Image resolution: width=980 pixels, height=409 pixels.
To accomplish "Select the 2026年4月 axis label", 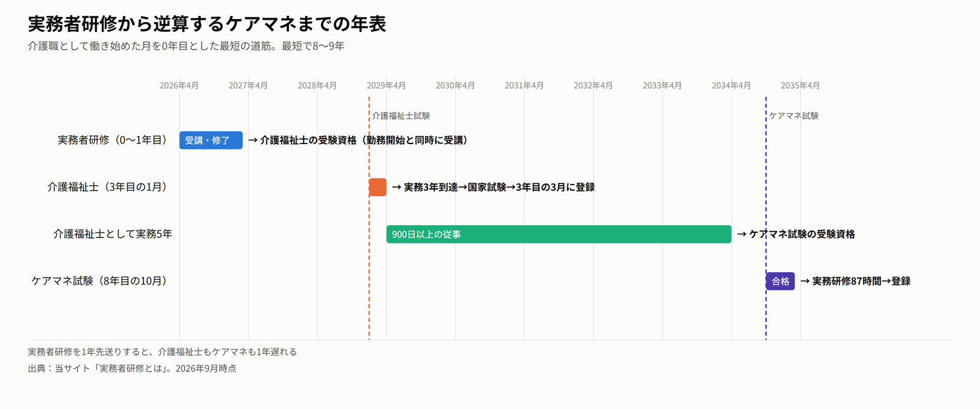I will tap(179, 85).
